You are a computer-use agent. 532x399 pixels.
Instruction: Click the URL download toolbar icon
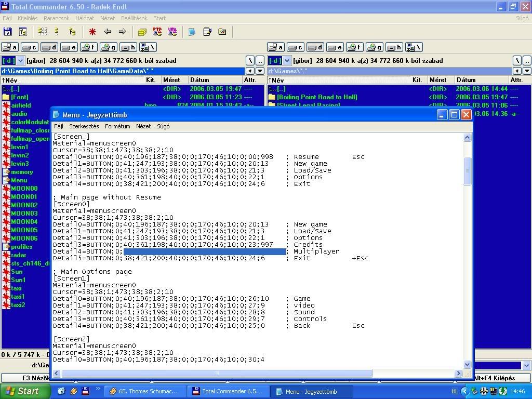click(172, 32)
